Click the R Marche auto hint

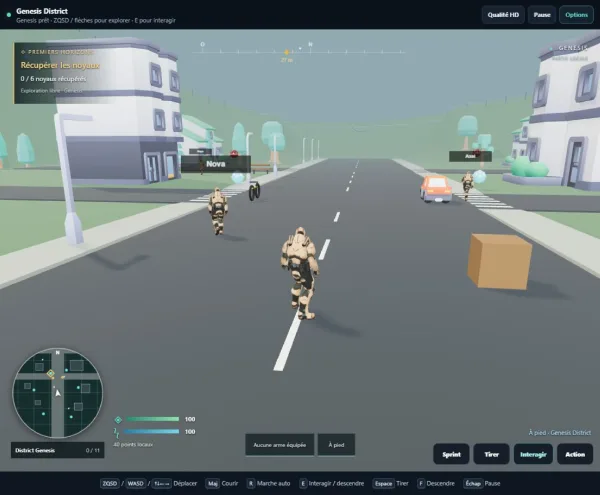268,484
